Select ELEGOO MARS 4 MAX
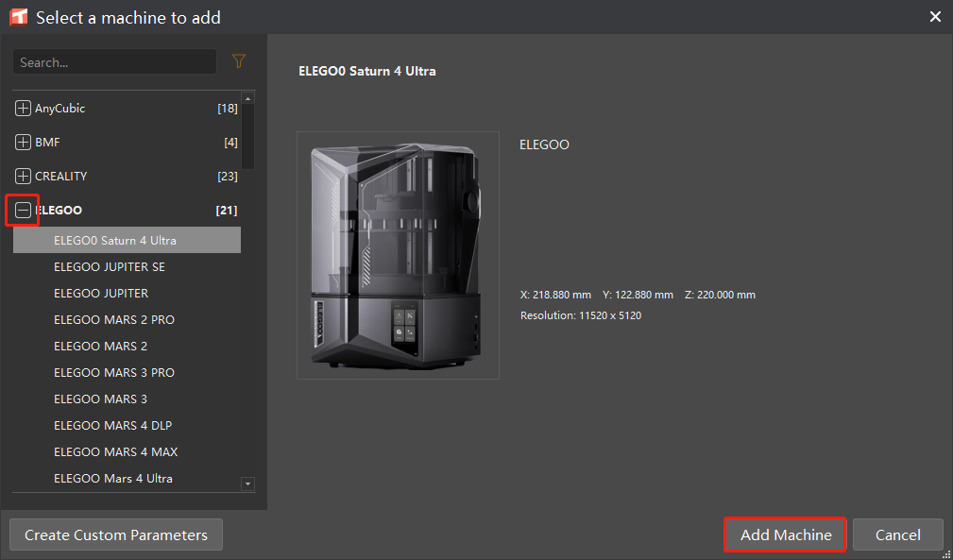This screenshot has height=560, width=953. [116, 452]
